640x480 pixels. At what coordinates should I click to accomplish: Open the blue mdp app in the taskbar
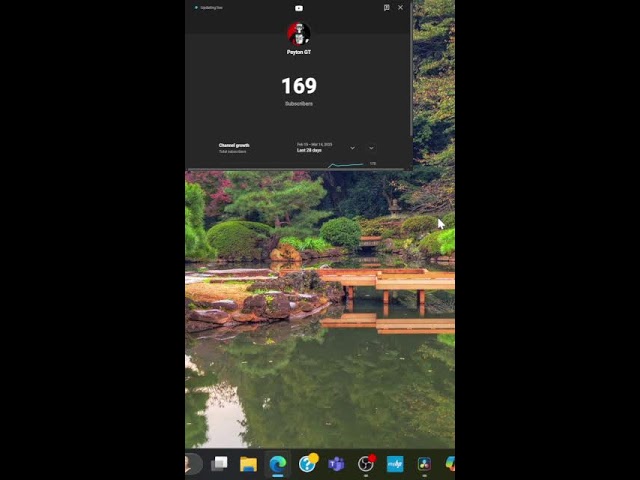click(x=395, y=464)
